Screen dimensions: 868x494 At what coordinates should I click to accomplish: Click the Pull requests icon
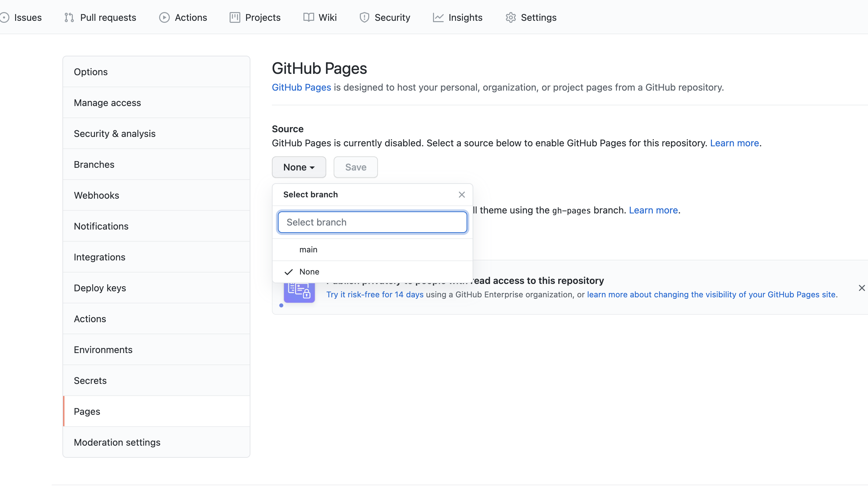[x=69, y=17]
